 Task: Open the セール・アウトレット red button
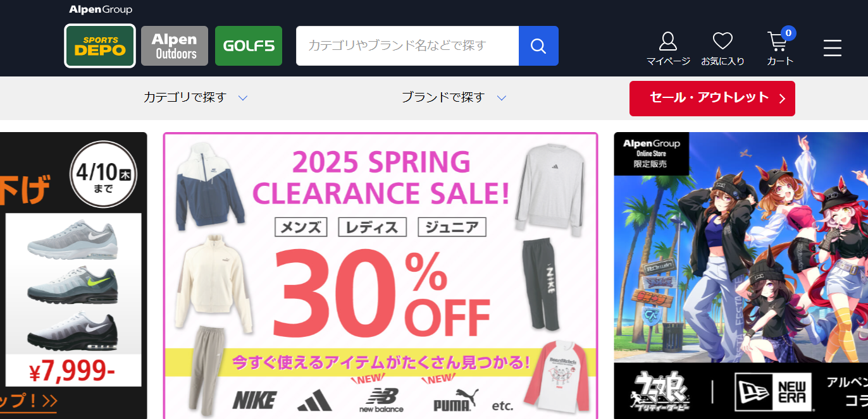coord(712,99)
